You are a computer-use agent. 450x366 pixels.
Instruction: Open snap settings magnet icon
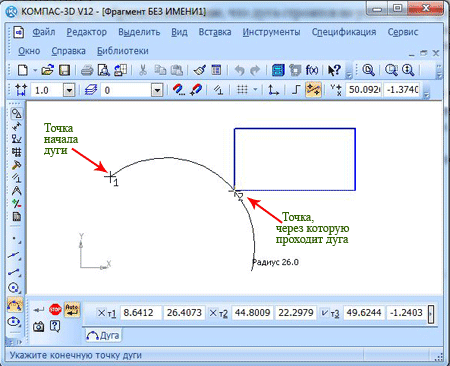(179, 90)
